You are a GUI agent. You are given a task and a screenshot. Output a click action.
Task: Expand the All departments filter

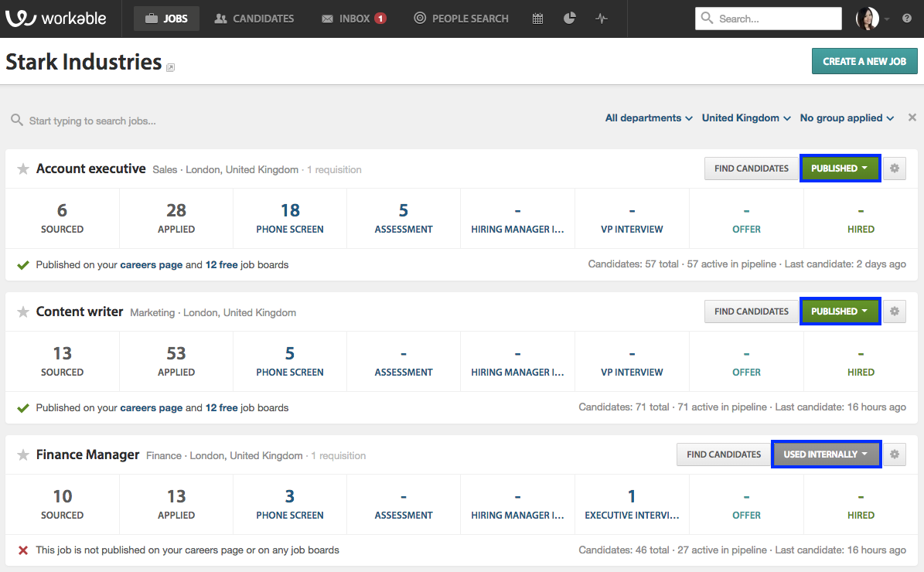[649, 117]
